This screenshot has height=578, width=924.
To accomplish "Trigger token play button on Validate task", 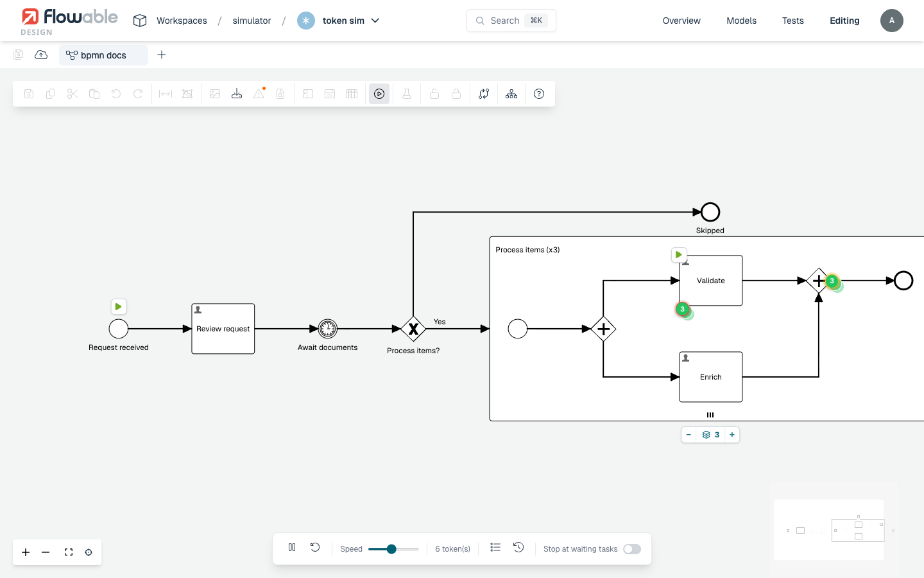I will [x=679, y=255].
